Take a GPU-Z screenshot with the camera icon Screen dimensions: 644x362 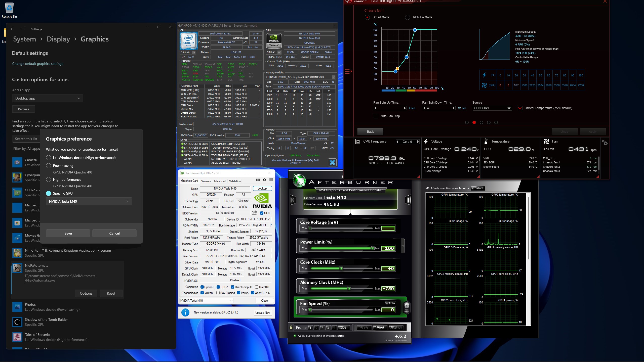258,180
